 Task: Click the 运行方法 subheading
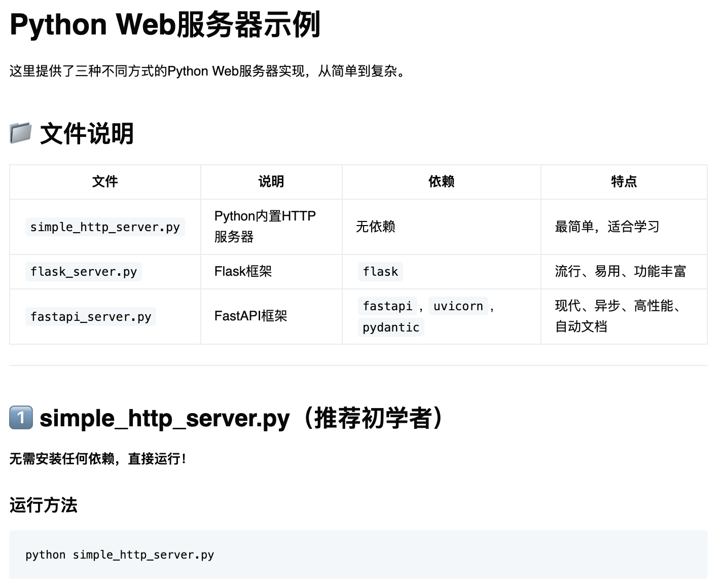pos(44,505)
